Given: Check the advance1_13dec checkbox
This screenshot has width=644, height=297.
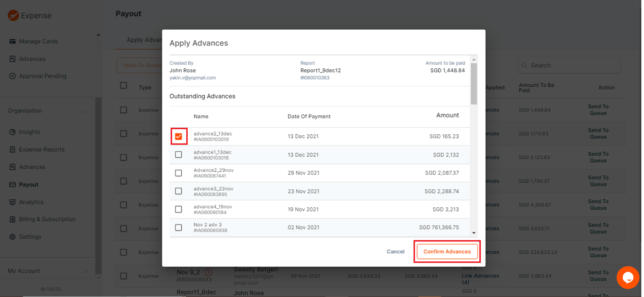Looking at the screenshot, I should coord(178,155).
